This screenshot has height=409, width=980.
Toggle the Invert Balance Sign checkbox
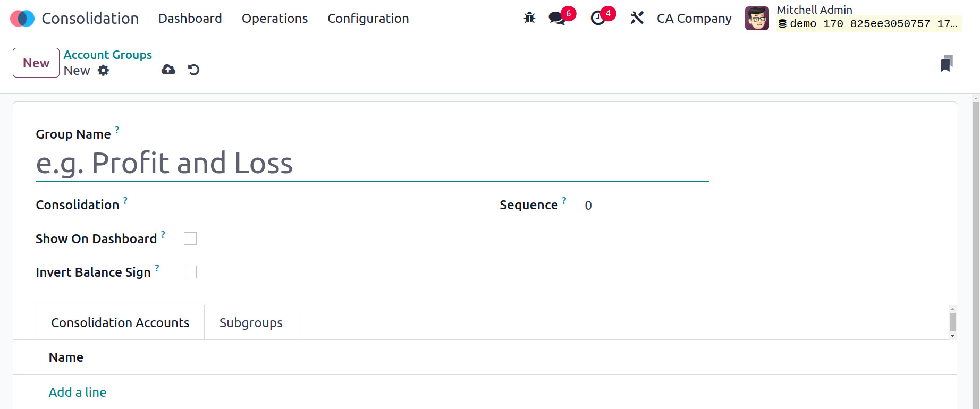(190, 272)
